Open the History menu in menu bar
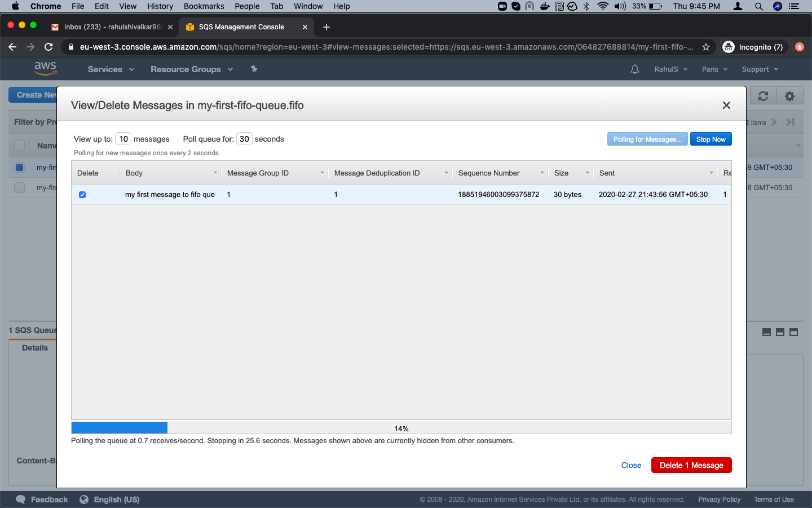This screenshot has height=508, width=812. [160, 6]
